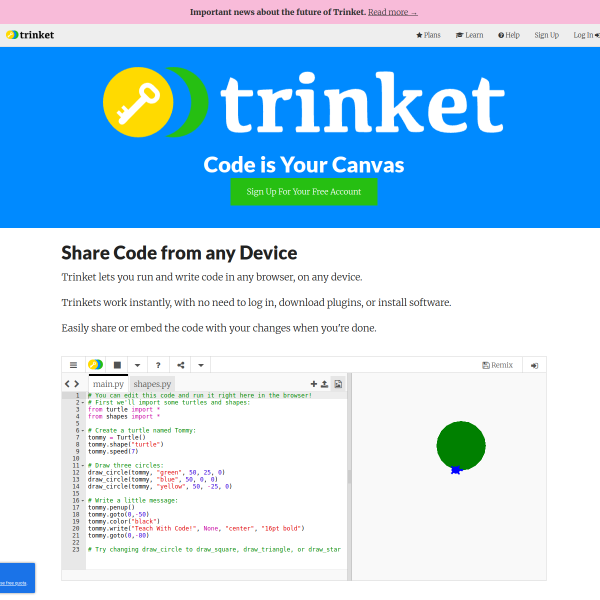Add a new file with the plus icon
The height and width of the screenshot is (600, 600).
314,384
